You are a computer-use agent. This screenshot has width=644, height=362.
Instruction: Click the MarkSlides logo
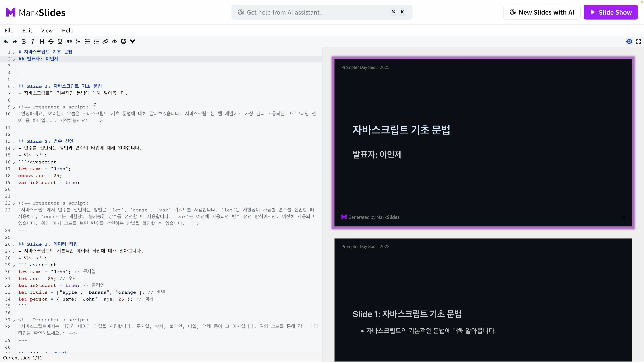[x=35, y=12]
